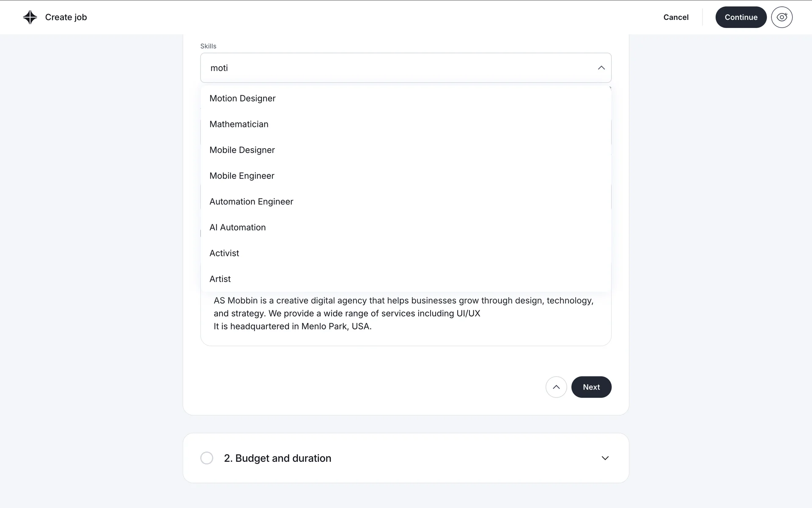Viewport: 812px width, 508px height.
Task: Select AI Automation from dropdown
Action: click(x=238, y=227)
